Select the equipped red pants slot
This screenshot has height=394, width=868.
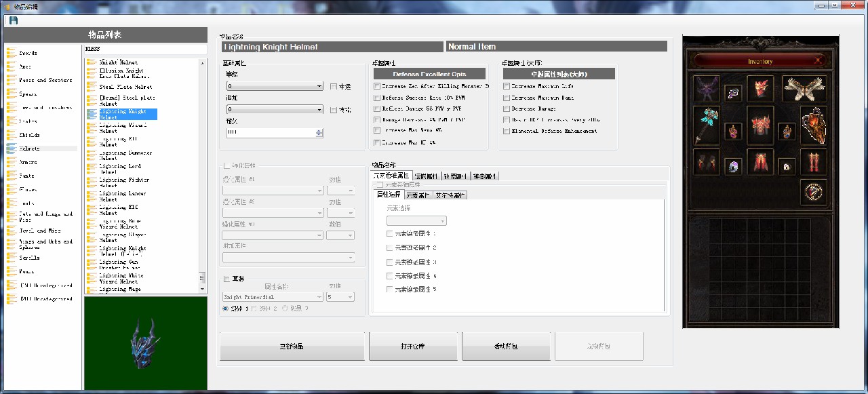tap(760, 162)
